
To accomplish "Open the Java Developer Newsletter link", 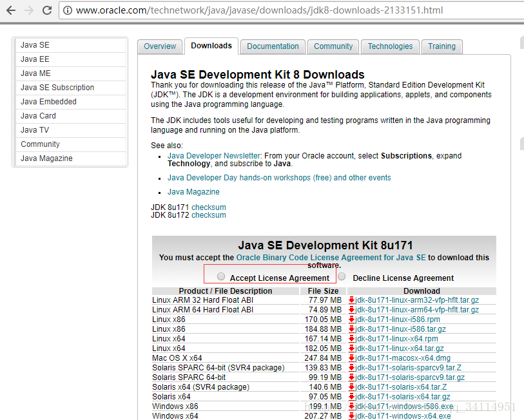I will (x=214, y=156).
